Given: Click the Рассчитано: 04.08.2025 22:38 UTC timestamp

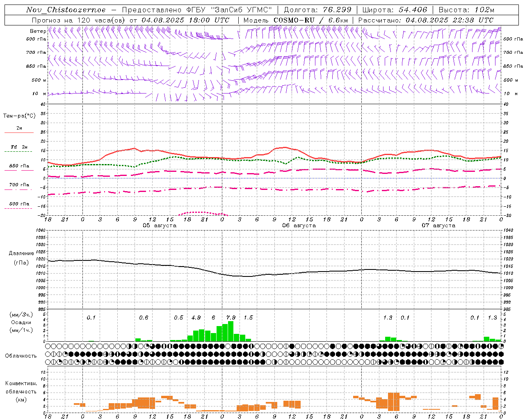Looking at the screenshot, I should pos(426,20).
